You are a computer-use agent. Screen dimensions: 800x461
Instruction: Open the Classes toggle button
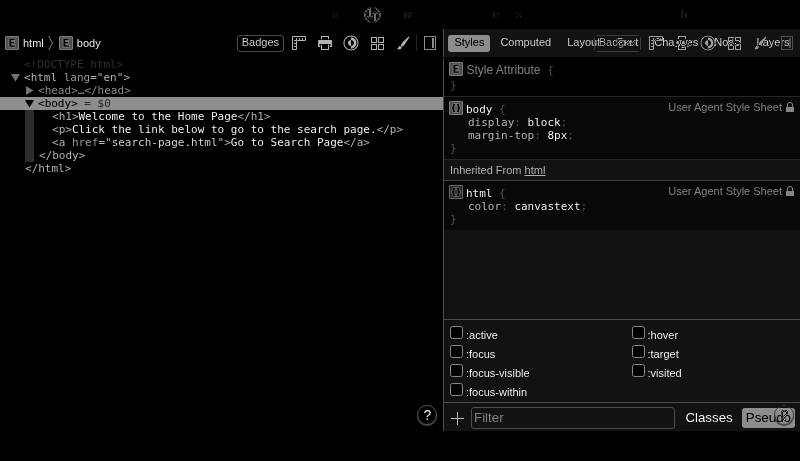click(708, 418)
